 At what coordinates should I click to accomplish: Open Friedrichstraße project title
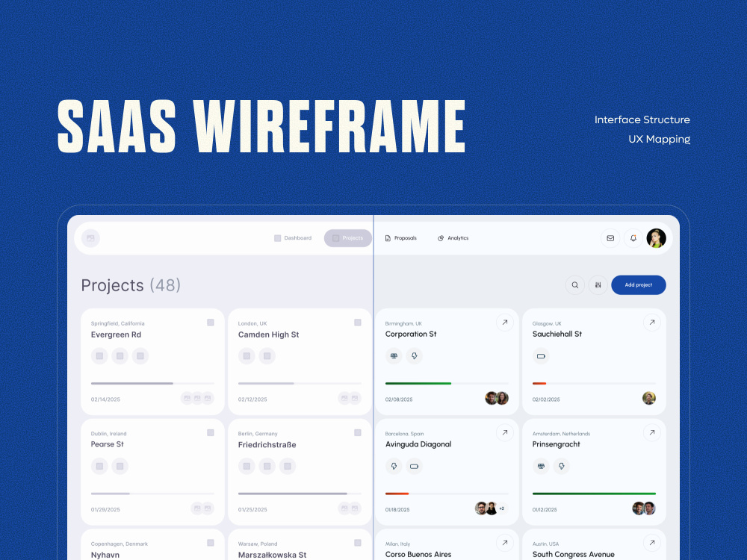[267, 445]
